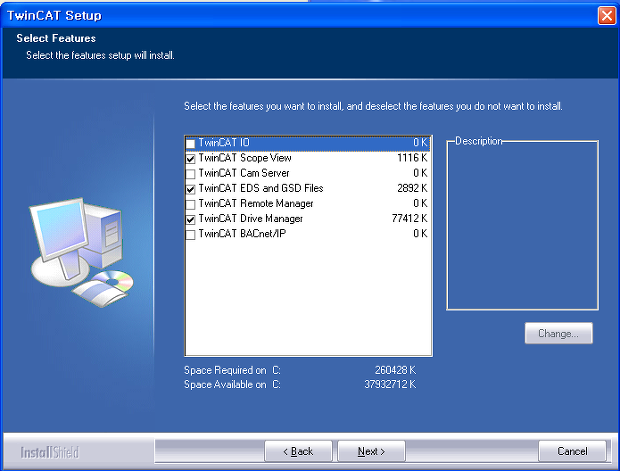620x471 pixels.
Task: Tick the TwinCAT Remote Manager checkbox
Action: coord(190,204)
